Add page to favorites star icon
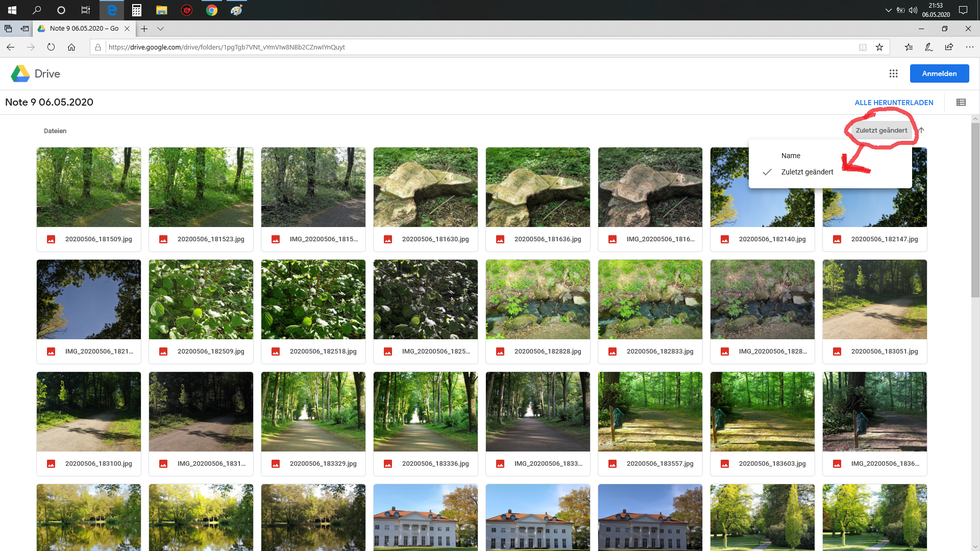This screenshot has height=551, width=980. 879,47
